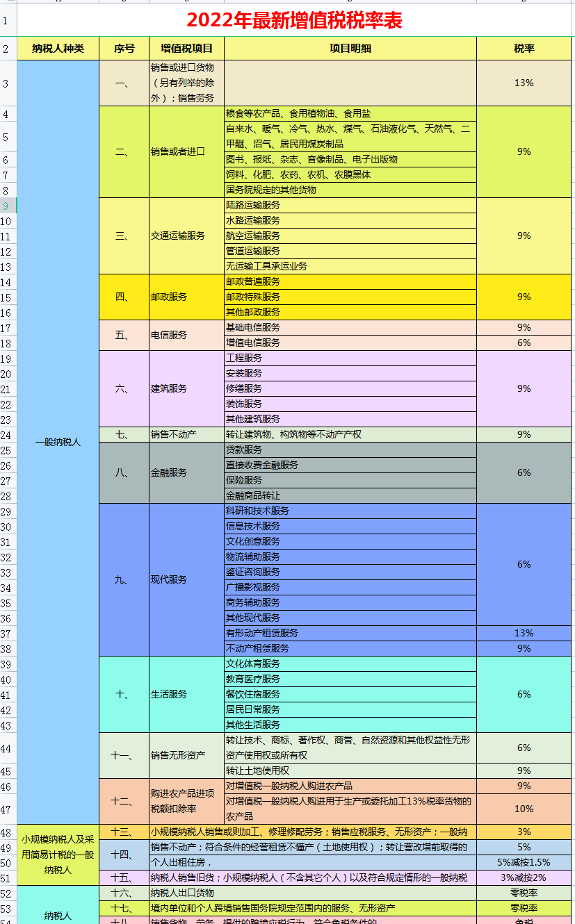Select row header number 24

pos(6,435)
